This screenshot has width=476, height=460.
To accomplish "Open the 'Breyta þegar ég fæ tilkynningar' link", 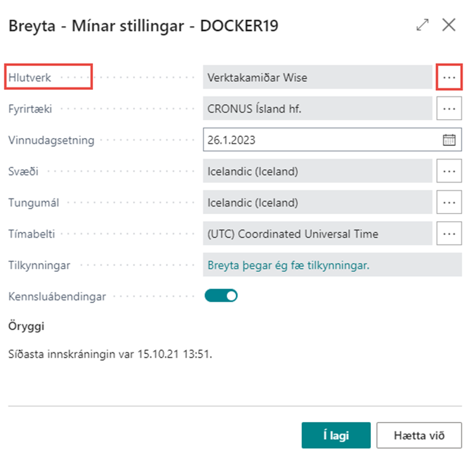I will [x=289, y=265].
